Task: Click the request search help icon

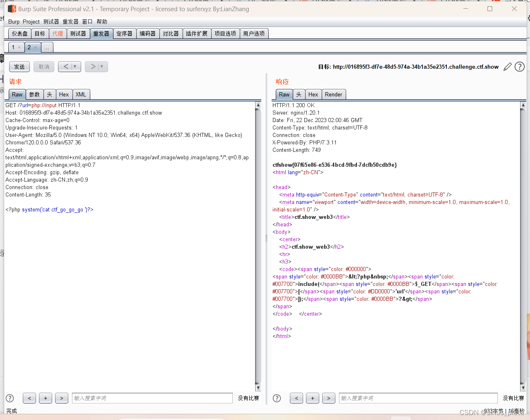Action: click(10, 398)
